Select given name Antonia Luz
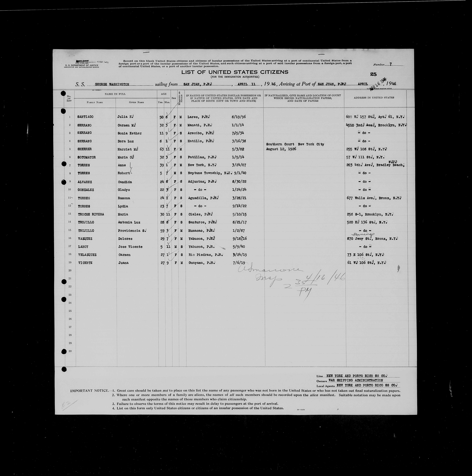The image size is (472, 476). tap(129, 222)
